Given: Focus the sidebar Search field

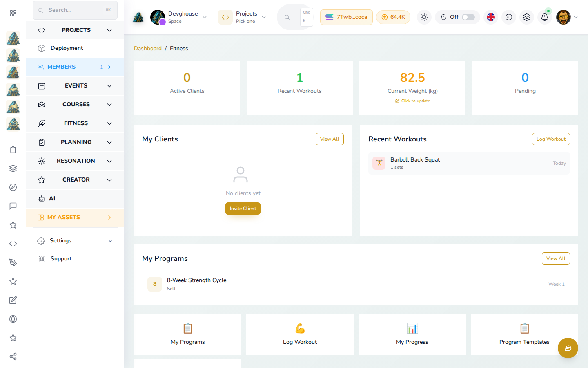Looking at the screenshot, I should 75,10.
